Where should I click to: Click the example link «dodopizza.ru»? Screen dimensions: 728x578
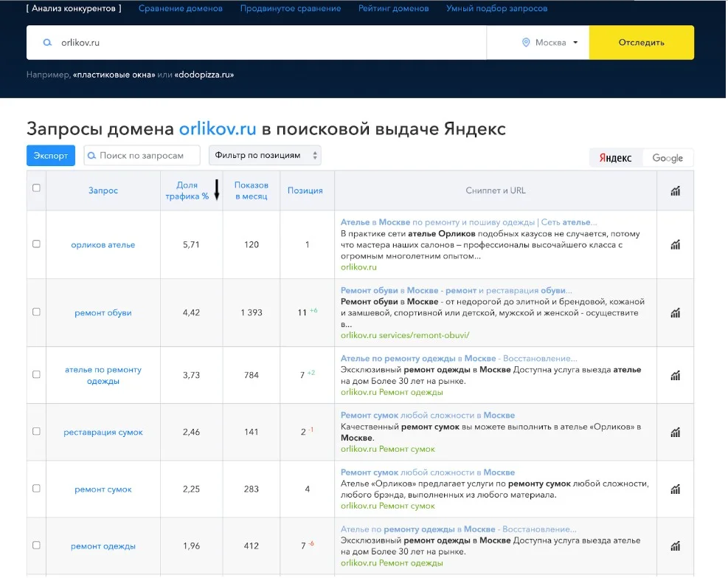point(204,75)
